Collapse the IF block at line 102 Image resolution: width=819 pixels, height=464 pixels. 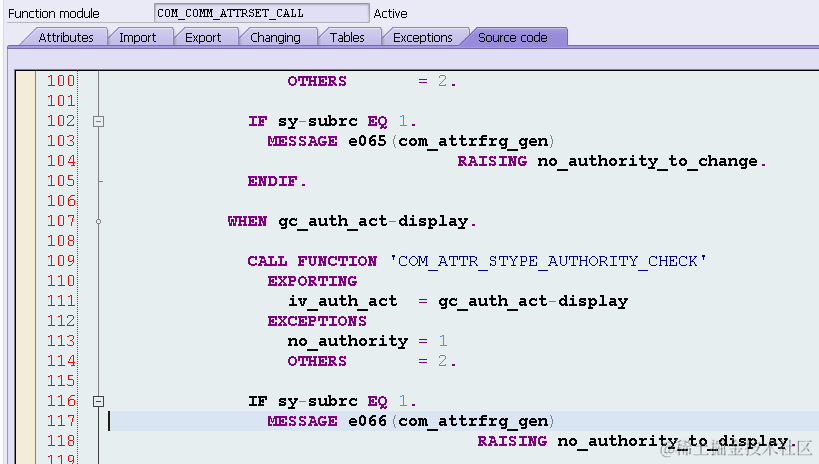[98, 122]
